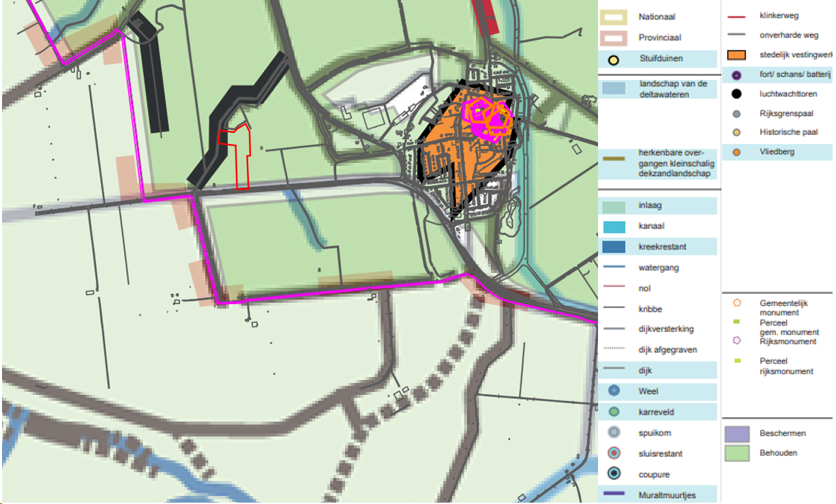Click the sluisrestant red circle legend symbol
836x504 pixels.
614,453
